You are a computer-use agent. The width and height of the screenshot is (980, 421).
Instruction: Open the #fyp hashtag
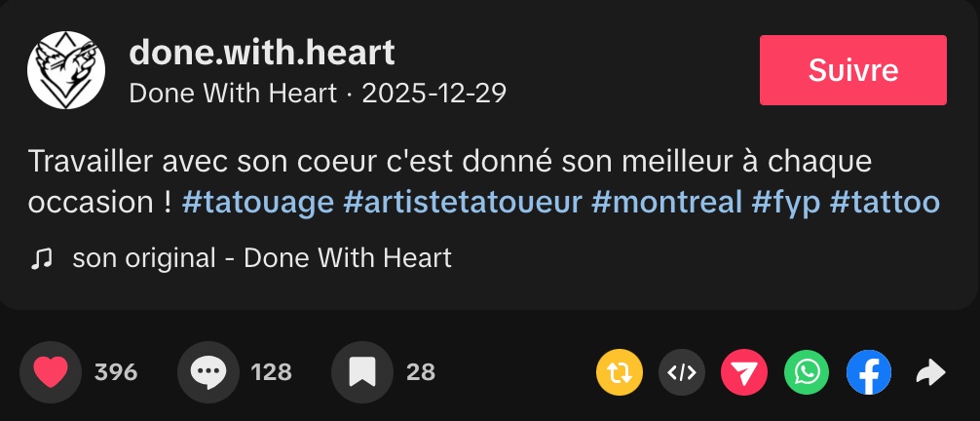coord(785,203)
